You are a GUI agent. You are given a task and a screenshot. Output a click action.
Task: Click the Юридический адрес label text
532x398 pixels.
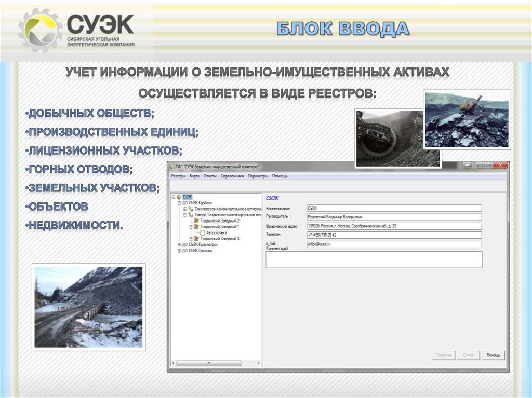coord(282,226)
